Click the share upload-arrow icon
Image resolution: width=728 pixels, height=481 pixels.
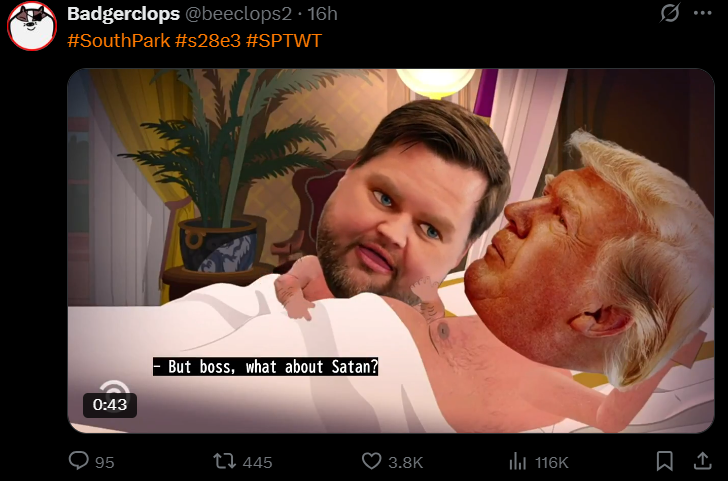702,461
